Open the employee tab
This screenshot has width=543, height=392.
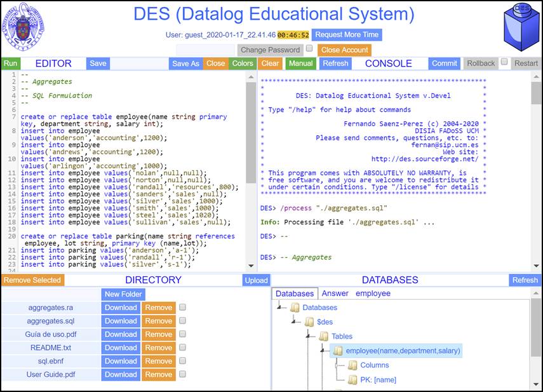tap(373, 294)
